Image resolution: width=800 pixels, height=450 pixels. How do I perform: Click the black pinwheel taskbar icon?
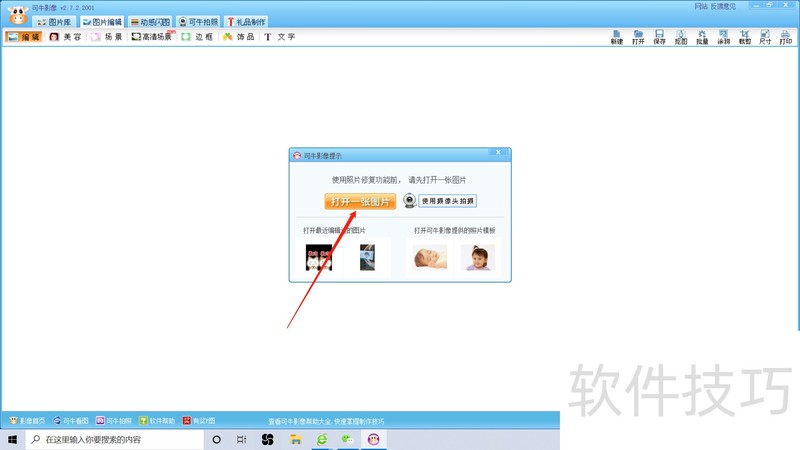[x=268, y=439]
